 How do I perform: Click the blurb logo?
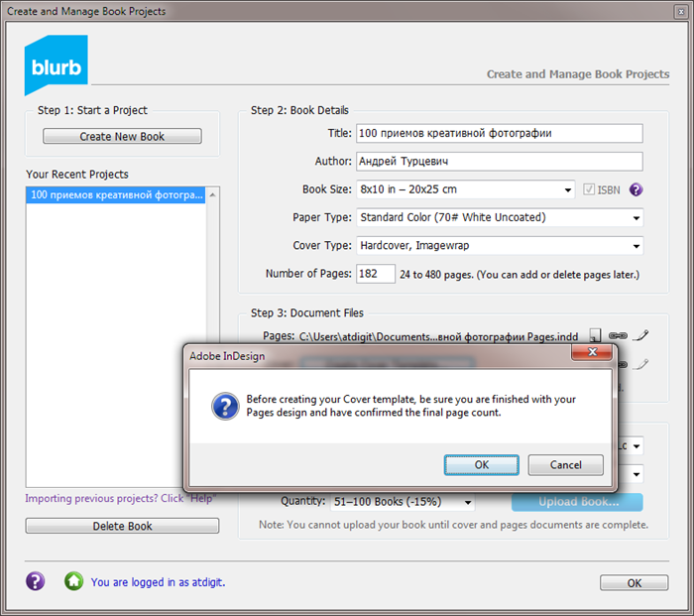tap(57, 65)
